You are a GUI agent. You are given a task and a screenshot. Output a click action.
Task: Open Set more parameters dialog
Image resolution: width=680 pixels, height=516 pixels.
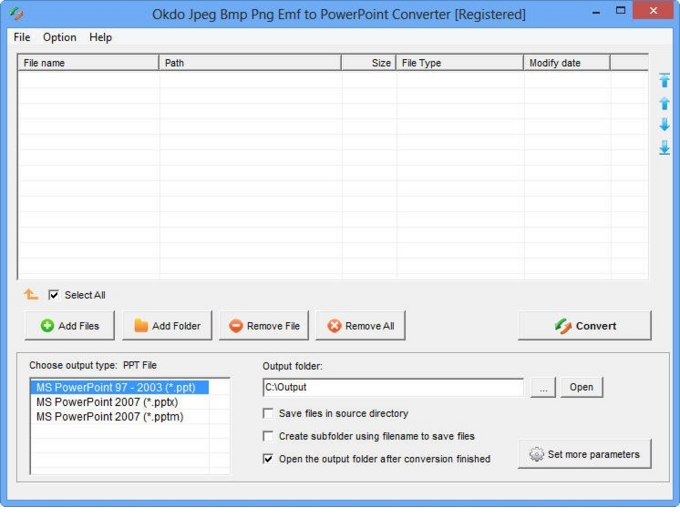tap(585, 454)
